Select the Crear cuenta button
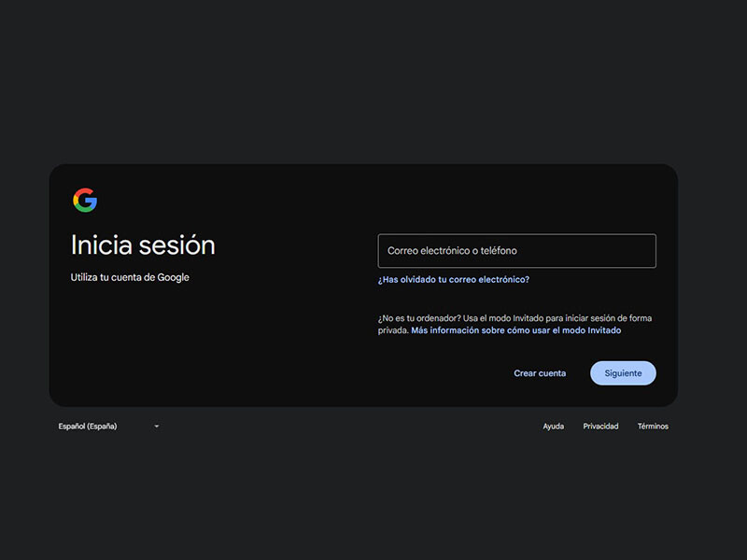 (x=540, y=373)
